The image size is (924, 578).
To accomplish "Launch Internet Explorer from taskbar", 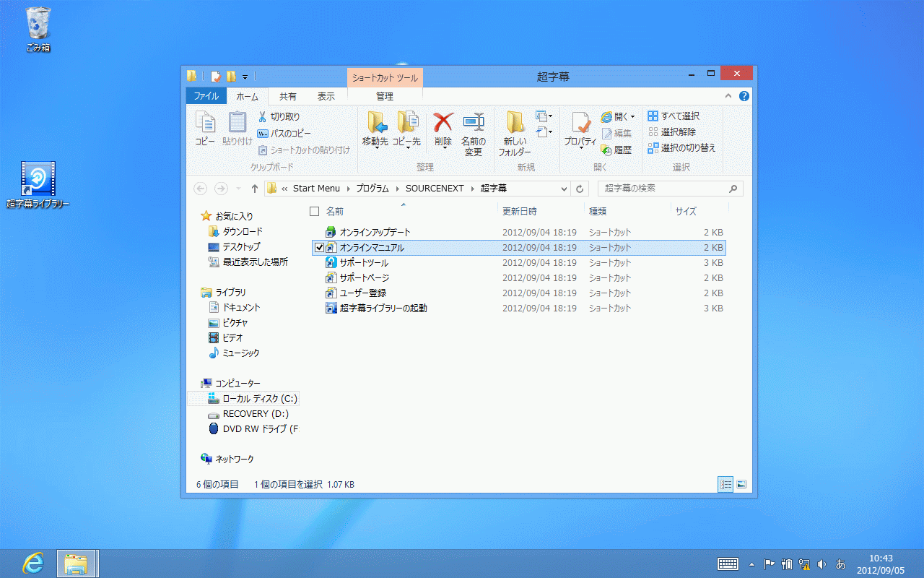I will pos(32,563).
